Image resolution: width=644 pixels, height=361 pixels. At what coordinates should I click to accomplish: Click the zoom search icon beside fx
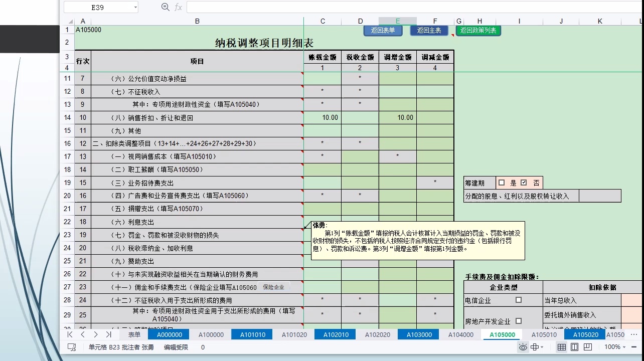pyautogui.click(x=165, y=7)
